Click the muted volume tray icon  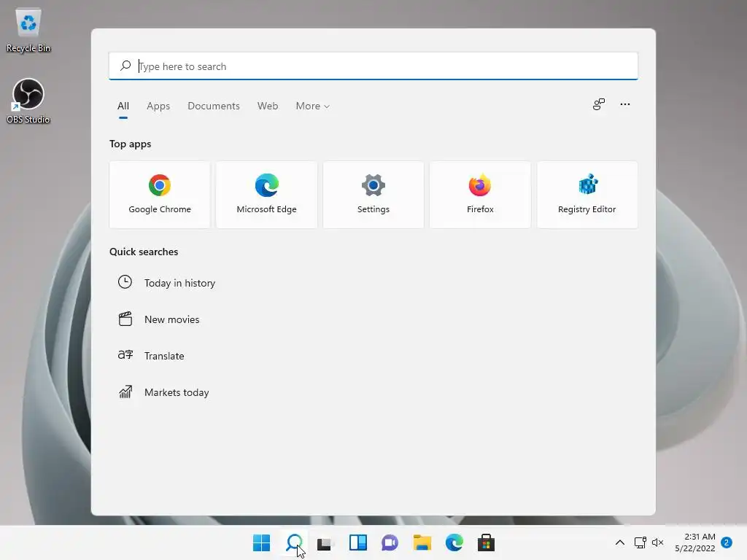pos(658,542)
